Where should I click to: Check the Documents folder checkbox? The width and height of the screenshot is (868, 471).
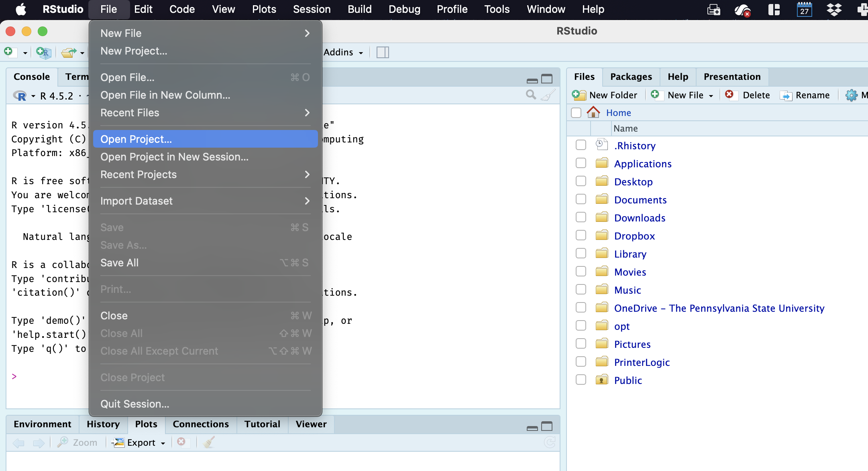581,199
